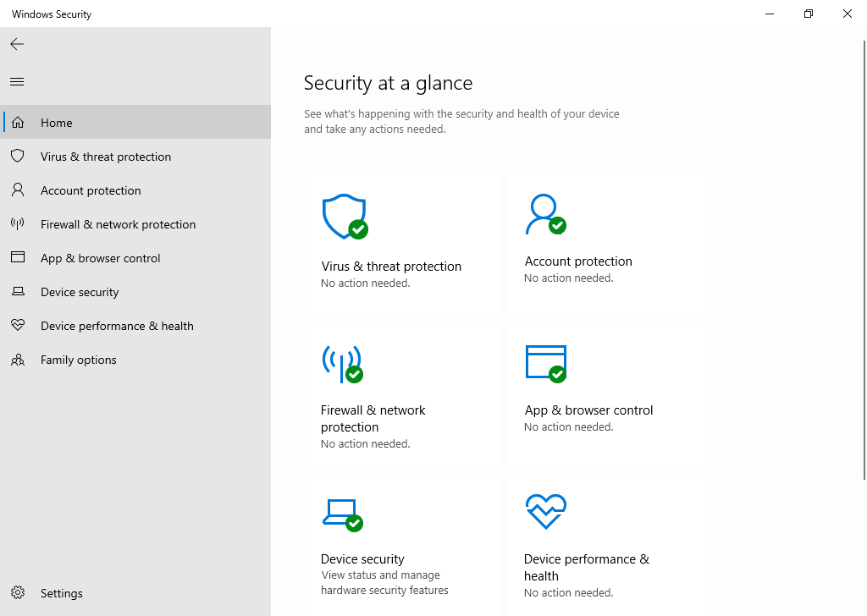Screen dimensions: 867x616
Task: Click the App & browser control window tile icon
Action: [x=545, y=363]
